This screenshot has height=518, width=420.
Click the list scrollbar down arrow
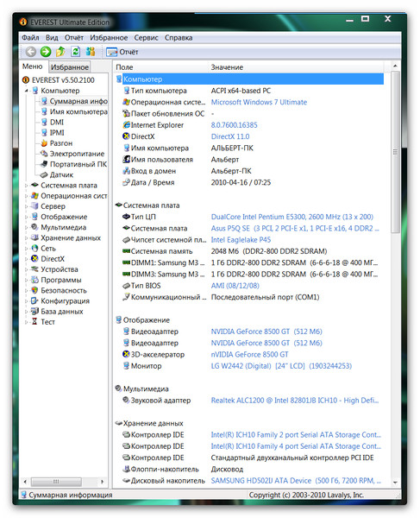[395, 483]
